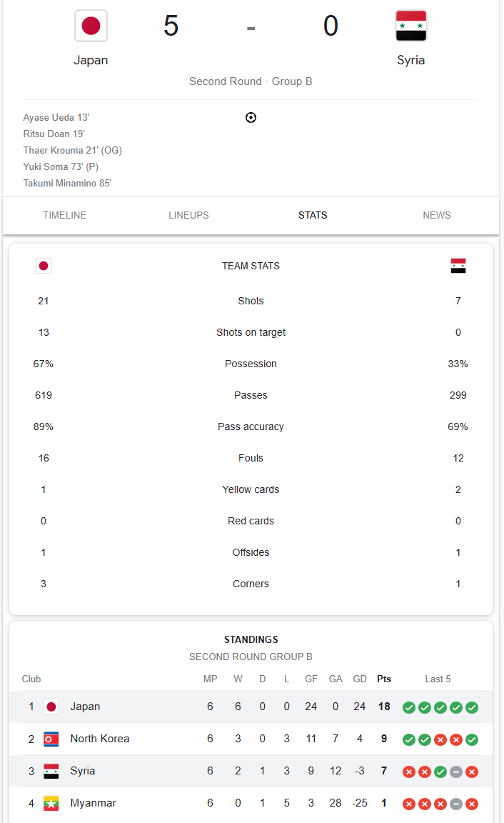The width and height of the screenshot is (504, 823).
Task: Click the grey draw icon in Syria's Last 5
Action: (x=456, y=772)
